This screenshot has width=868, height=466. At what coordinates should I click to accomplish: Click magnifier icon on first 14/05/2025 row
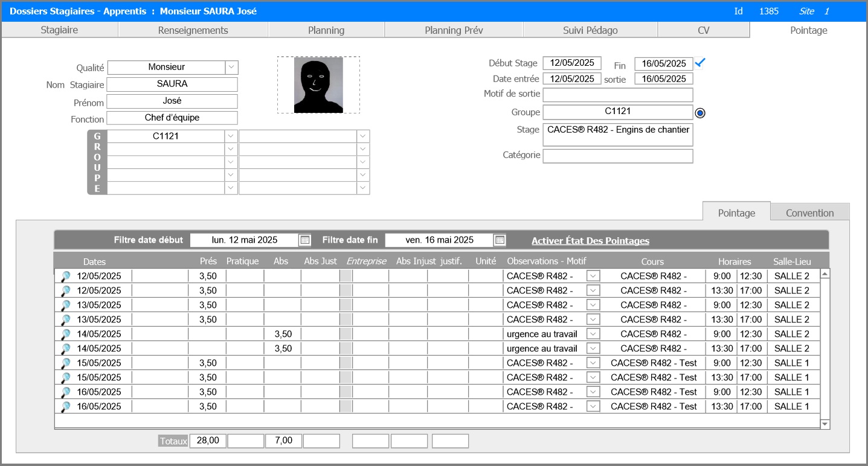[x=65, y=334]
